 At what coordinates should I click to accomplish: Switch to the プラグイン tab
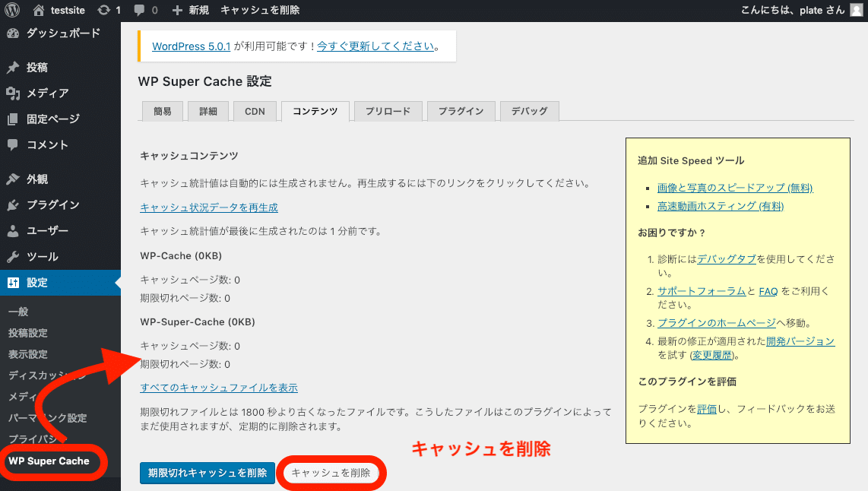(x=461, y=111)
